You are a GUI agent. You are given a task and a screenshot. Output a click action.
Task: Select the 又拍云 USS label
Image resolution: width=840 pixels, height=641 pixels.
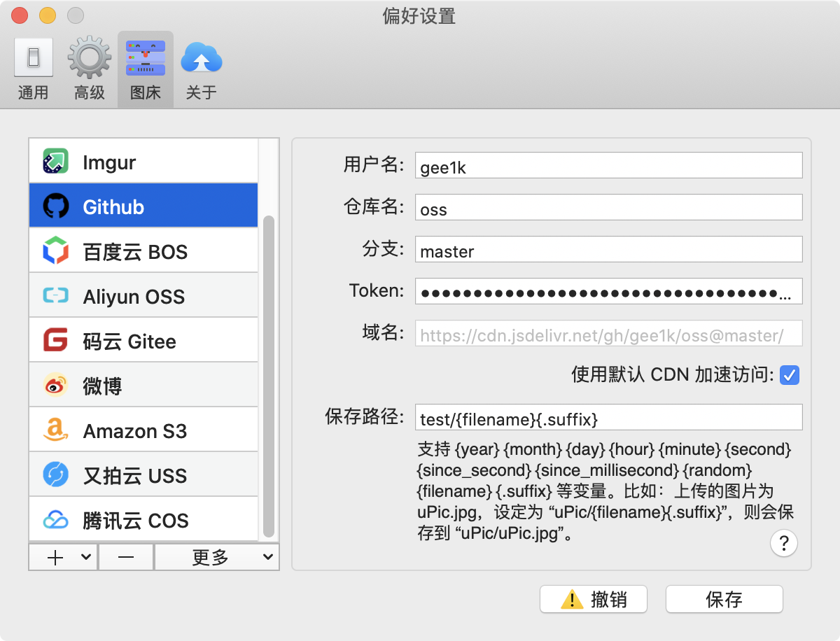(x=135, y=476)
